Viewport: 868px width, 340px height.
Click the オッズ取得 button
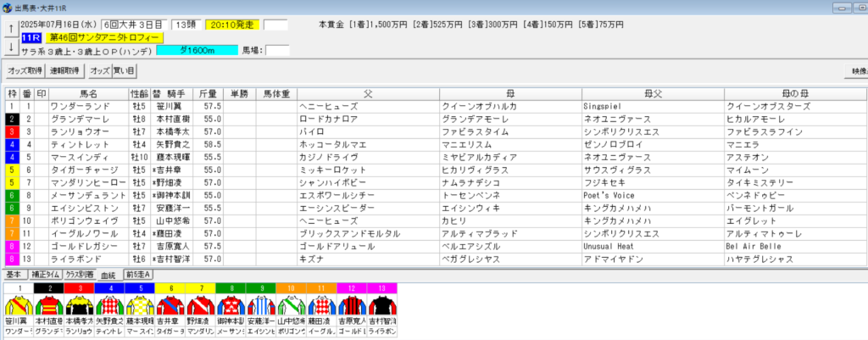click(x=25, y=71)
